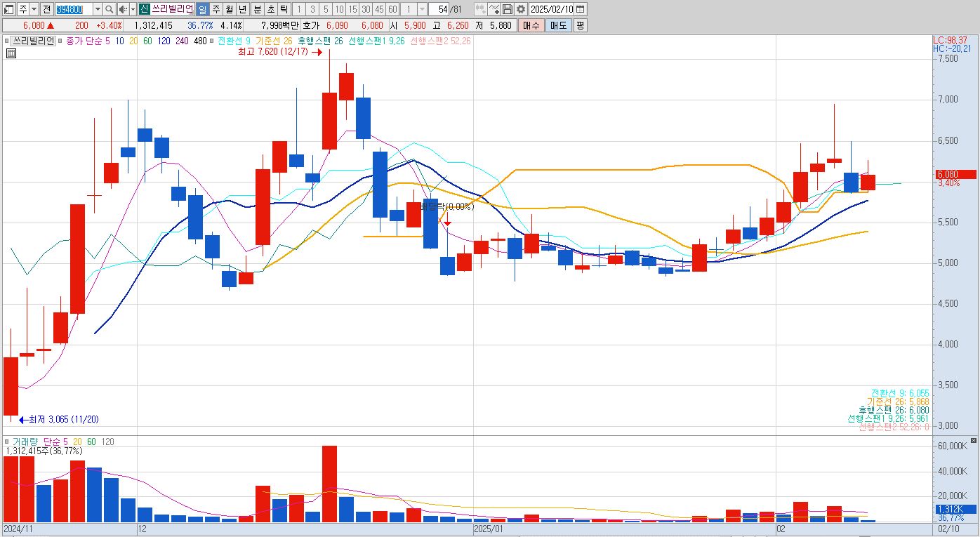Click the 매도 sell button
The image size is (980, 537).
pyautogui.click(x=558, y=25)
